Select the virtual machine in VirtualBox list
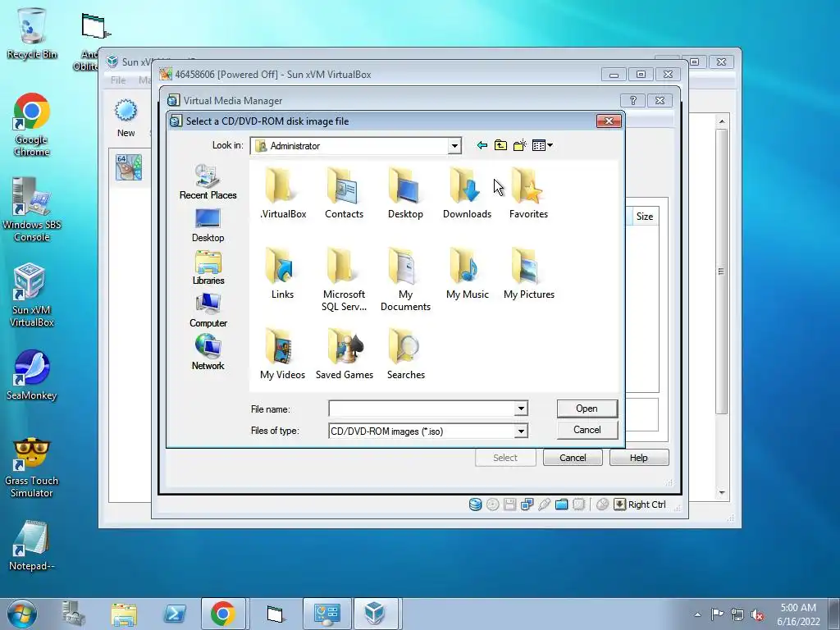This screenshot has width=840, height=630. [129, 167]
